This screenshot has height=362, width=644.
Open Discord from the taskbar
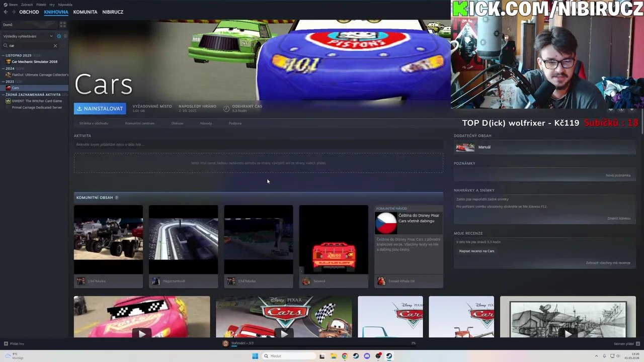[367, 356]
